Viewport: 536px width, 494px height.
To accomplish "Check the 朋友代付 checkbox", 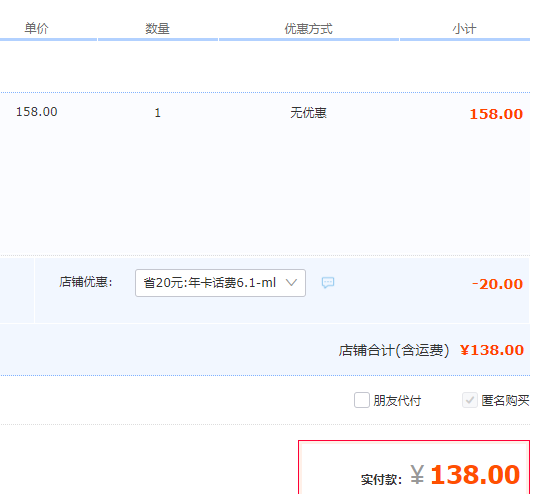I will (x=362, y=400).
